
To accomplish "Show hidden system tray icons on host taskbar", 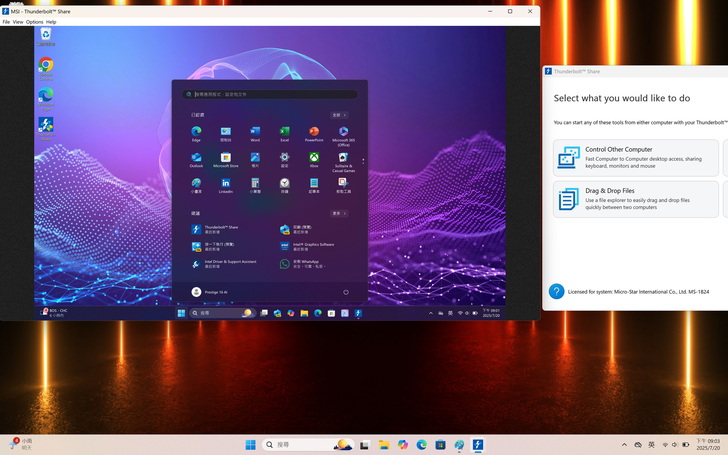I will (625, 445).
